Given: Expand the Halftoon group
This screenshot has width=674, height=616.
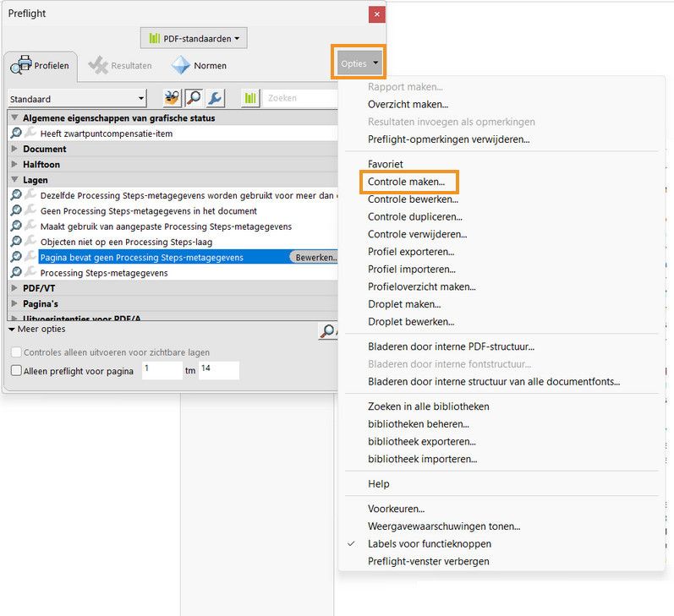Looking at the screenshot, I should [14, 164].
